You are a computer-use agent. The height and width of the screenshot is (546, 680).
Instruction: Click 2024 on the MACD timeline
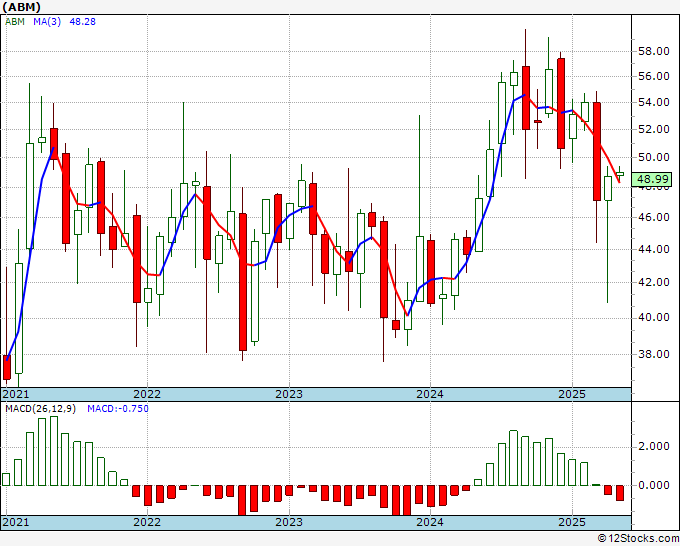point(430,522)
